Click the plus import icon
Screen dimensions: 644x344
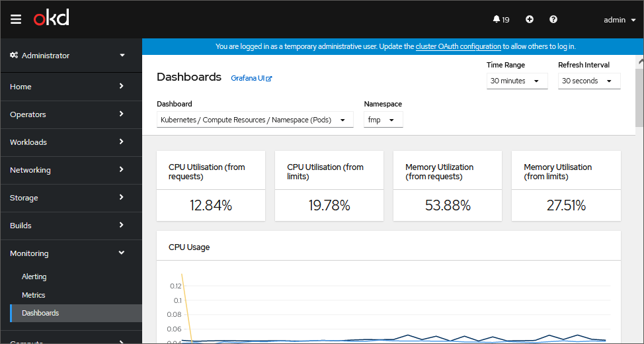click(x=530, y=20)
